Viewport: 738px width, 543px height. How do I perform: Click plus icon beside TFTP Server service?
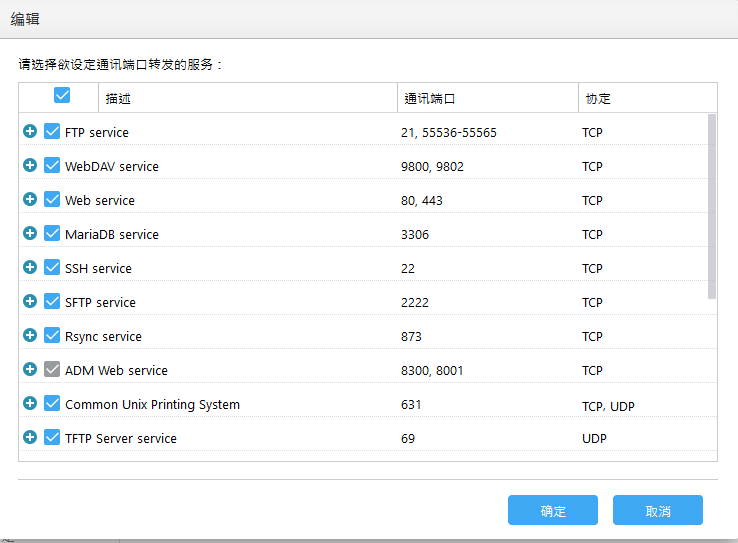[30, 437]
